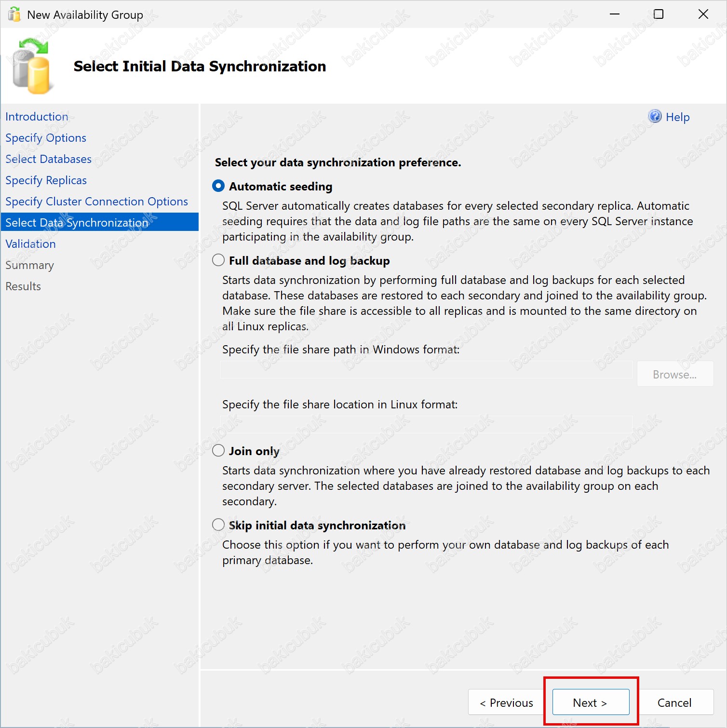Open the Specify Replicas page
Image resolution: width=727 pixels, height=728 pixels.
tap(46, 180)
